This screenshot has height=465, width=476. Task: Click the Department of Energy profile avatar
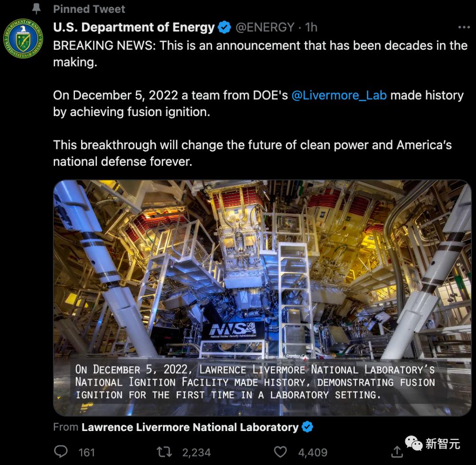(x=23, y=38)
